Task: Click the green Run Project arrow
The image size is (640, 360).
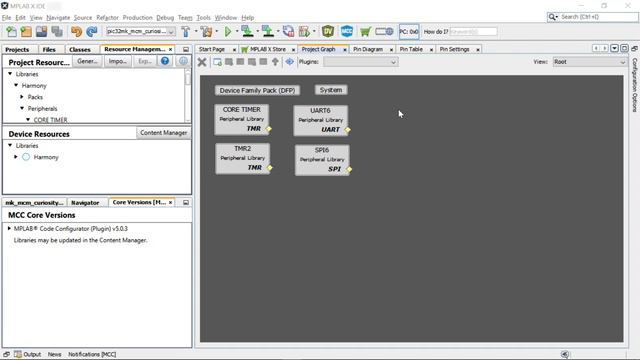Action: [x=228, y=31]
